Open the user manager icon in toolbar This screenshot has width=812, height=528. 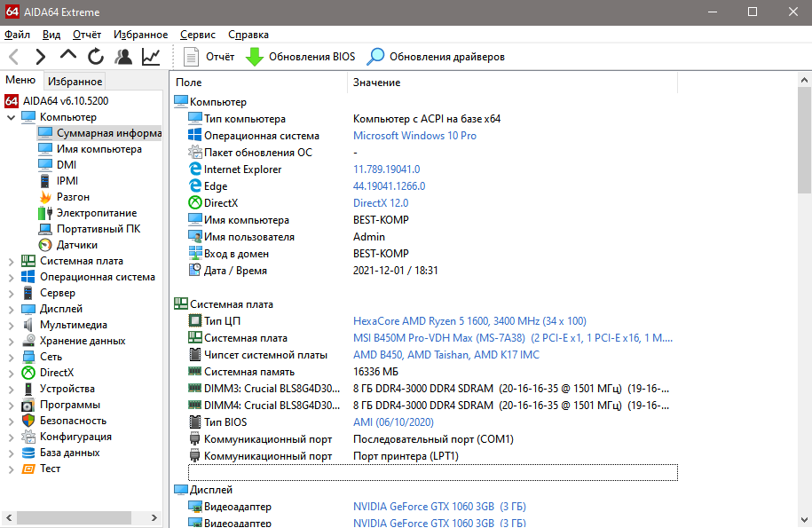(x=123, y=57)
